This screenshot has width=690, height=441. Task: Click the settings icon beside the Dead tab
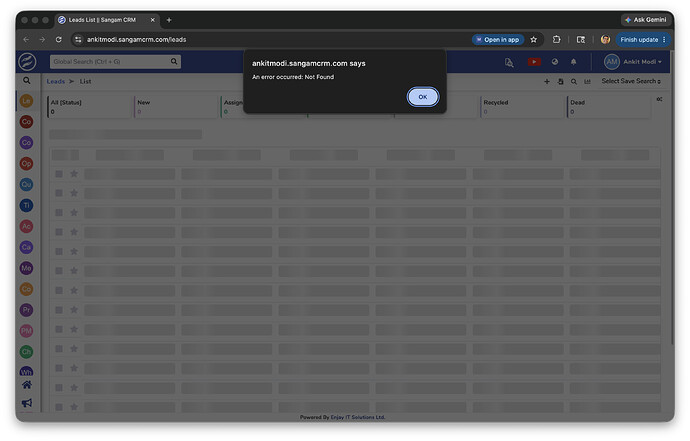659,99
